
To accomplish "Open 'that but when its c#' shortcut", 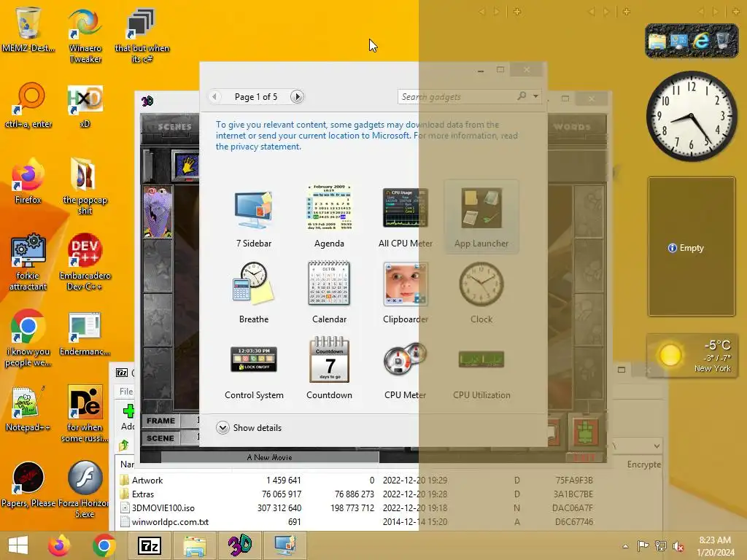I will pyautogui.click(x=142, y=34).
